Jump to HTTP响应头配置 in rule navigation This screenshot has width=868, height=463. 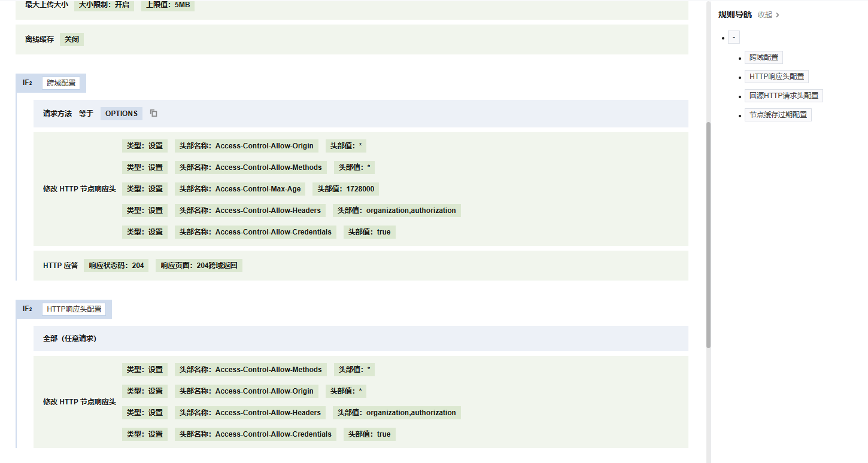(776, 77)
